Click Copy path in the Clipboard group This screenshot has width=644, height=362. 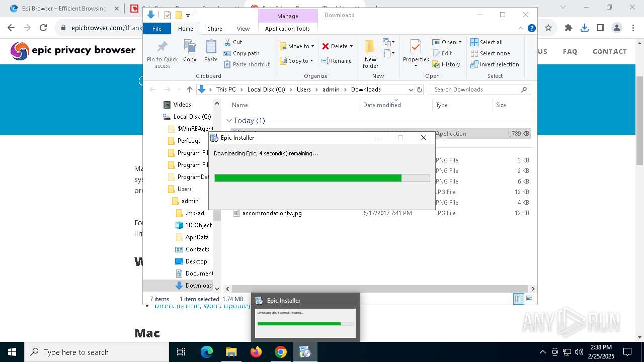[242, 53]
